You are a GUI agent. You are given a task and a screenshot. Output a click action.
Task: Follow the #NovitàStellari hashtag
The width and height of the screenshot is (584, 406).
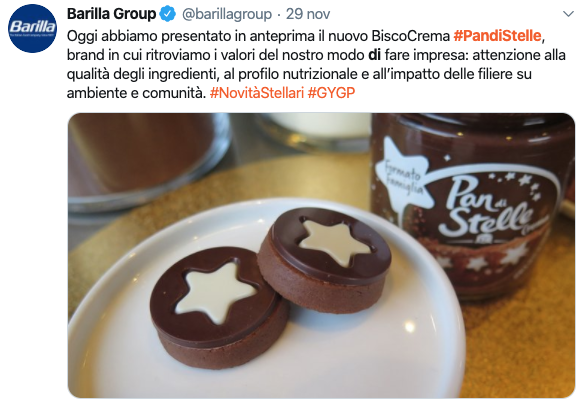[257, 92]
